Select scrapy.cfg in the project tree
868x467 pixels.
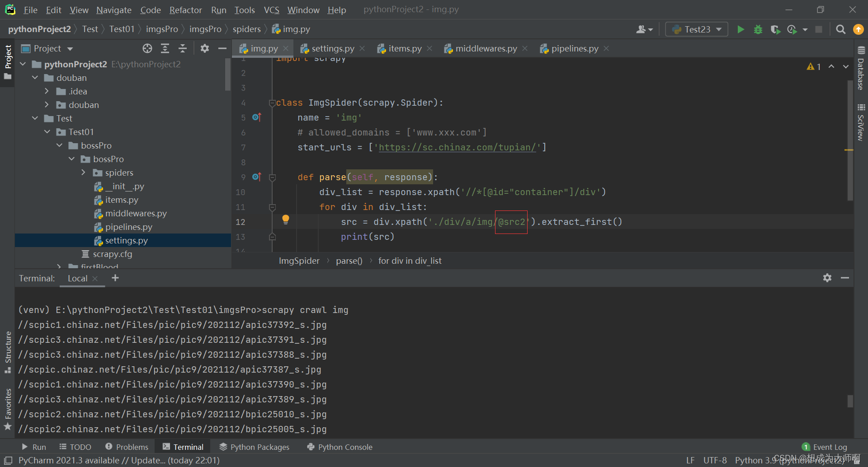[113, 254]
